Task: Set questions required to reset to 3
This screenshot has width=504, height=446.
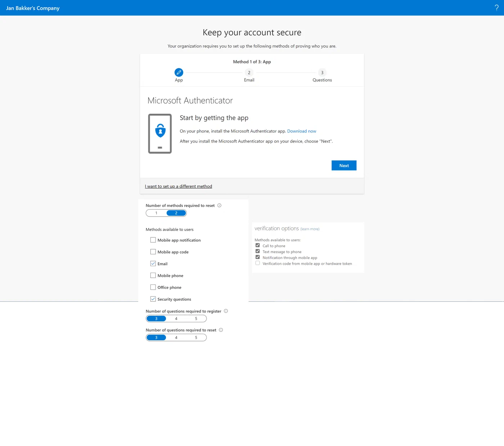Action: (x=156, y=337)
